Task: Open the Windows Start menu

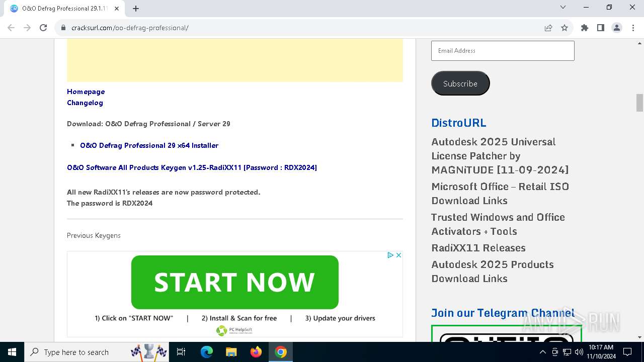Action: point(12,352)
